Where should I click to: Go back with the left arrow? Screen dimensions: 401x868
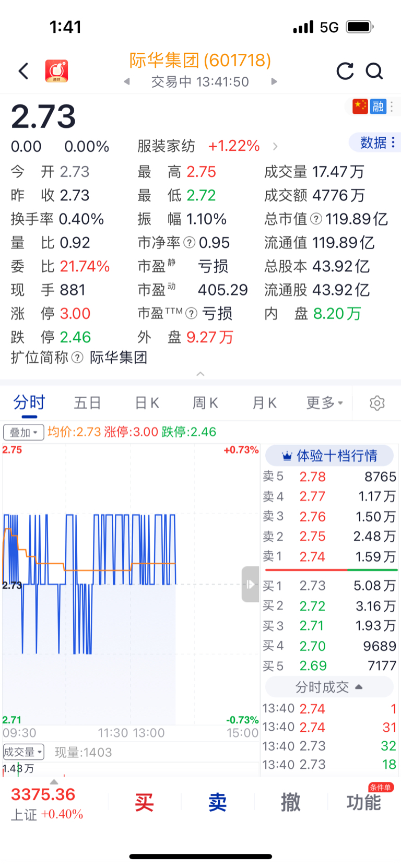23,71
